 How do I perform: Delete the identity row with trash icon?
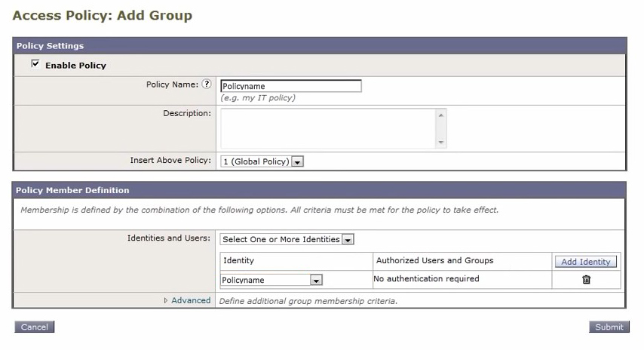pyautogui.click(x=586, y=279)
